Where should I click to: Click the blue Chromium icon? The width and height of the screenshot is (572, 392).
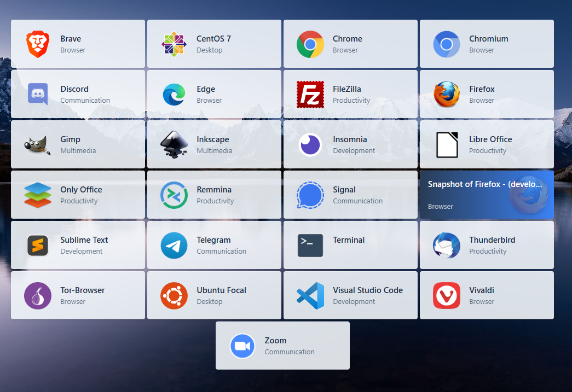click(447, 44)
